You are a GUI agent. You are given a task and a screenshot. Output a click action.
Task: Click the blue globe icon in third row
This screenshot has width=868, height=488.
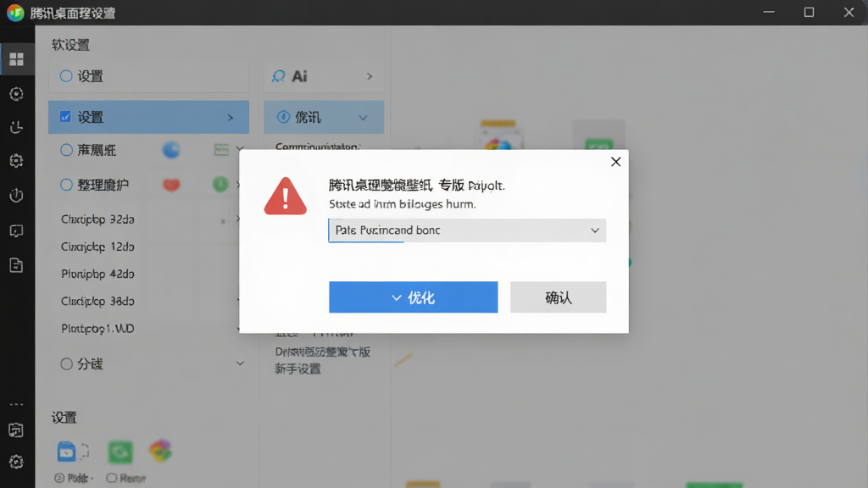pyautogui.click(x=171, y=150)
